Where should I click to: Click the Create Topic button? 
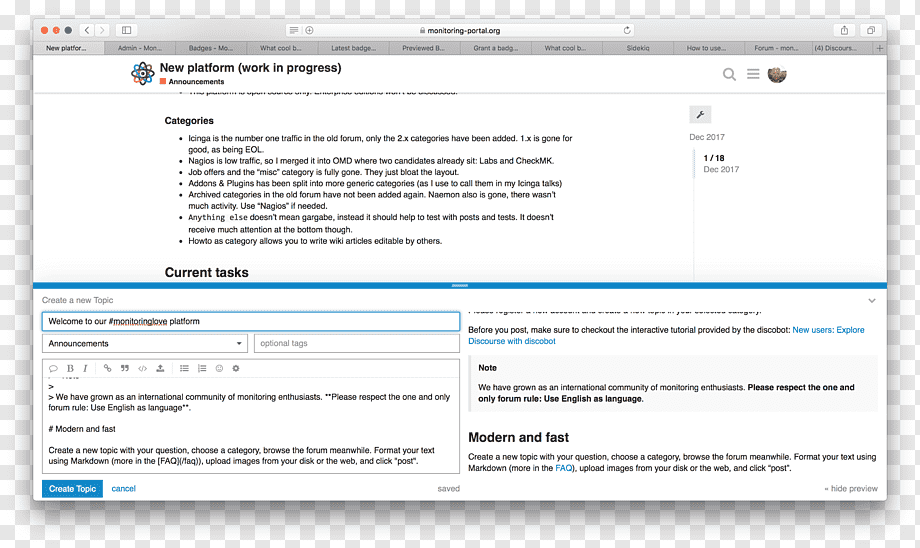coord(72,488)
